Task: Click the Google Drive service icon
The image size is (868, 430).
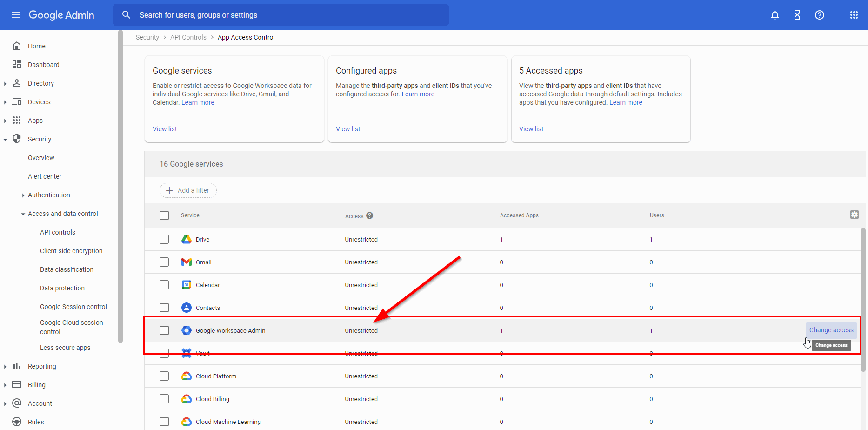Action: pos(186,239)
